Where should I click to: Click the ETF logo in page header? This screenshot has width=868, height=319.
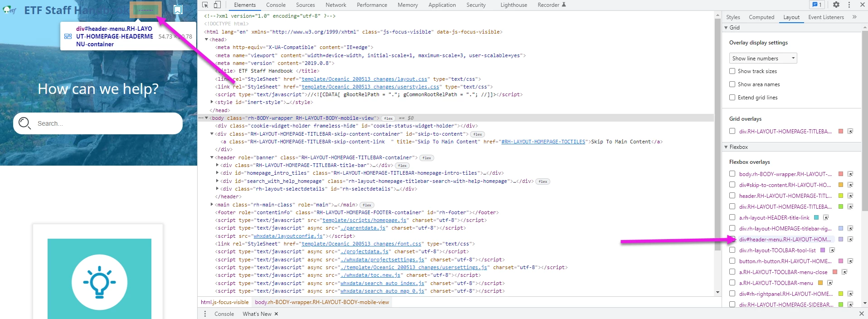click(x=9, y=10)
